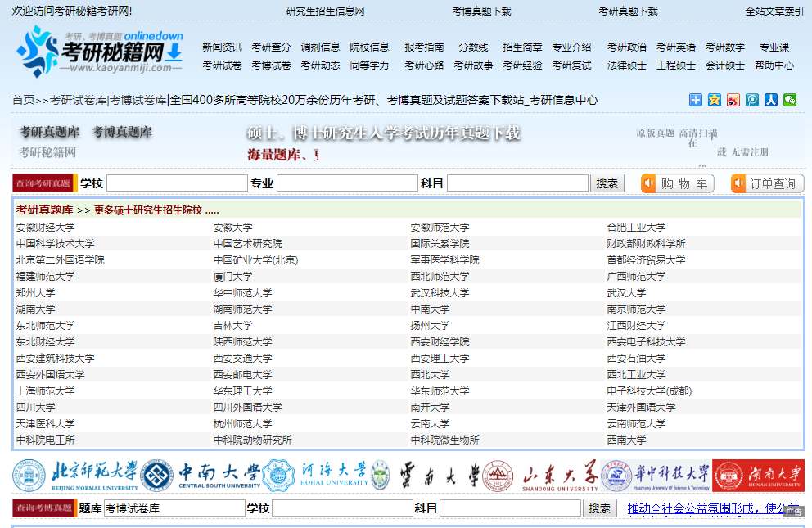Click the more share options plus icon

click(695, 100)
